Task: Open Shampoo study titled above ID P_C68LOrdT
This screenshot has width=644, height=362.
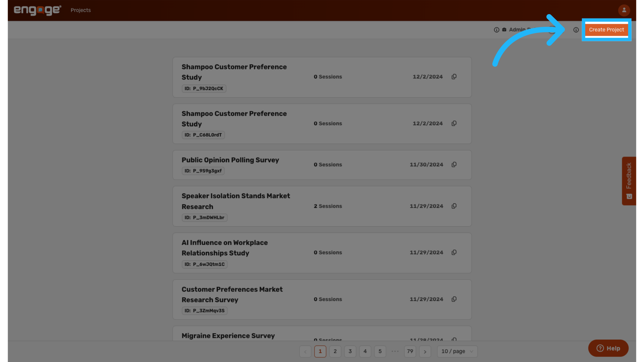Action: pyautogui.click(x=234, y=119)
